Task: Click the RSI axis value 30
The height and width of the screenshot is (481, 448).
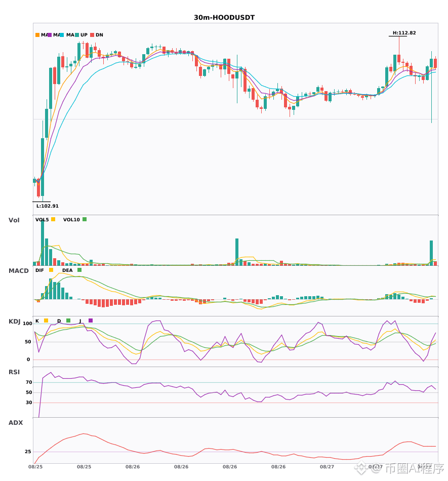Action: pos(29,403)
